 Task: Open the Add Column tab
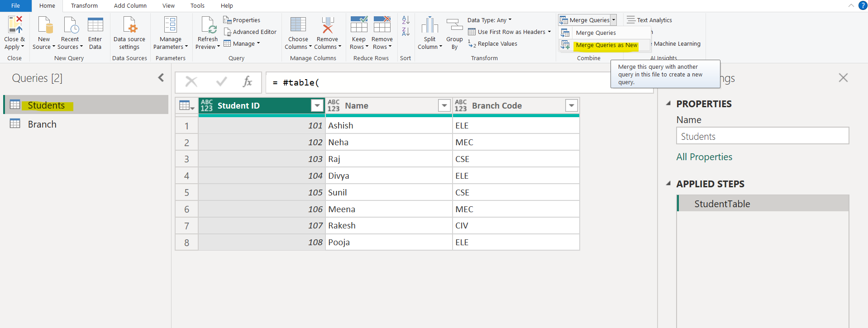[x=130, y=6]
